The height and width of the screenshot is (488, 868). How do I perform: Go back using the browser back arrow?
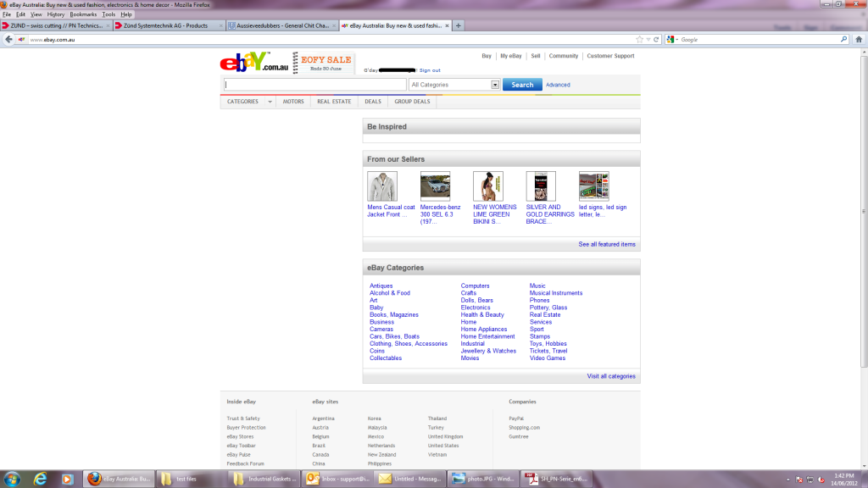tap(8, 39)
